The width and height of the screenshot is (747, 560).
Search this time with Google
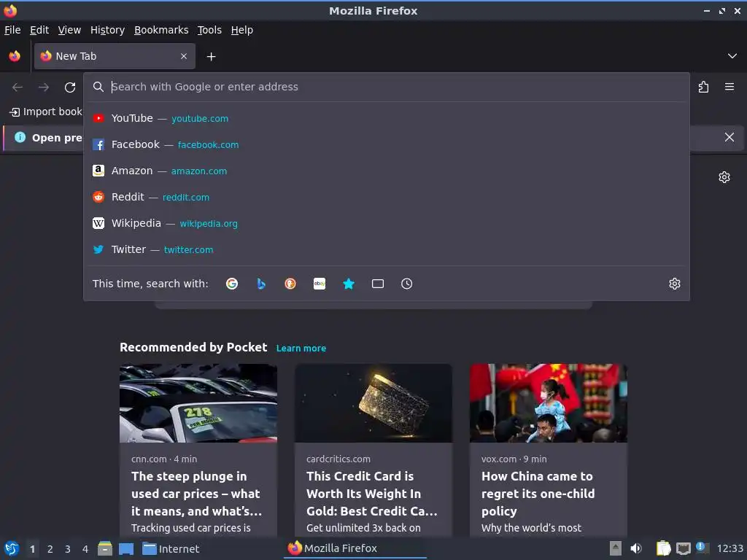click(232, 284)
